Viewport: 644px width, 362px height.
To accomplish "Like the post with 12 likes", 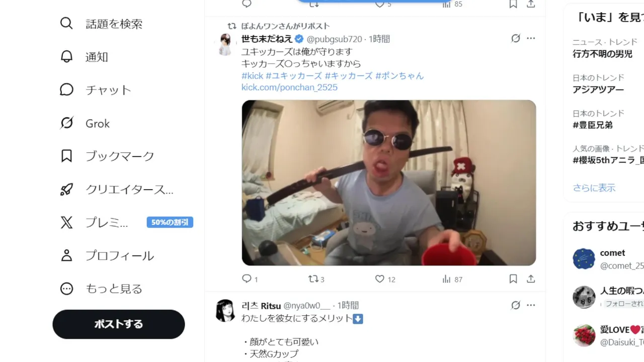I will coord(385,279).
